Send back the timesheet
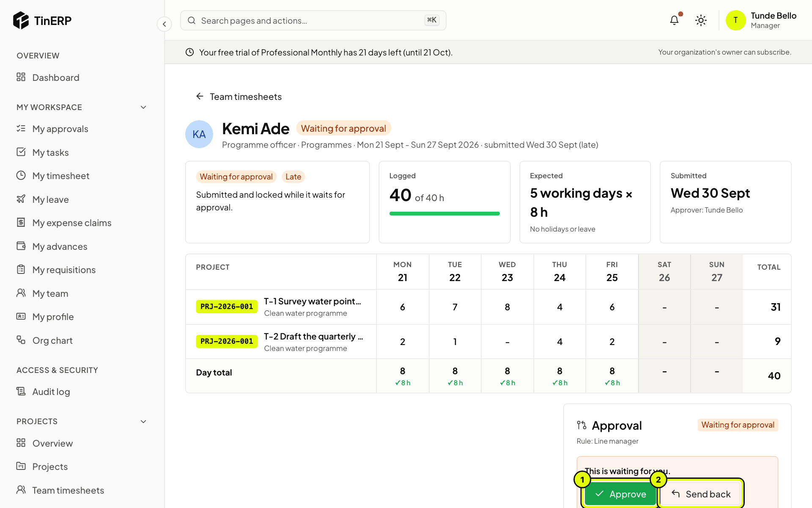 pyautogui.click(x=701, y=494)
